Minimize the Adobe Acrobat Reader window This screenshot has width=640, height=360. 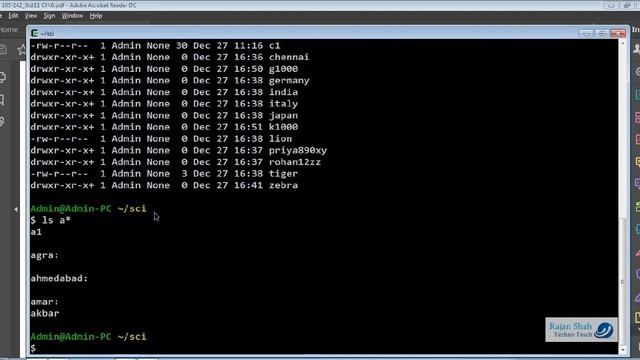click(611, 5)
